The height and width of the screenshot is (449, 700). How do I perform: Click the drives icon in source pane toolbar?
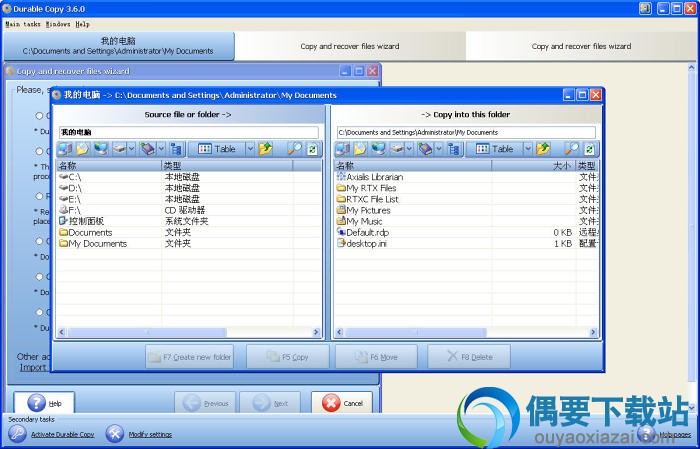119,149
